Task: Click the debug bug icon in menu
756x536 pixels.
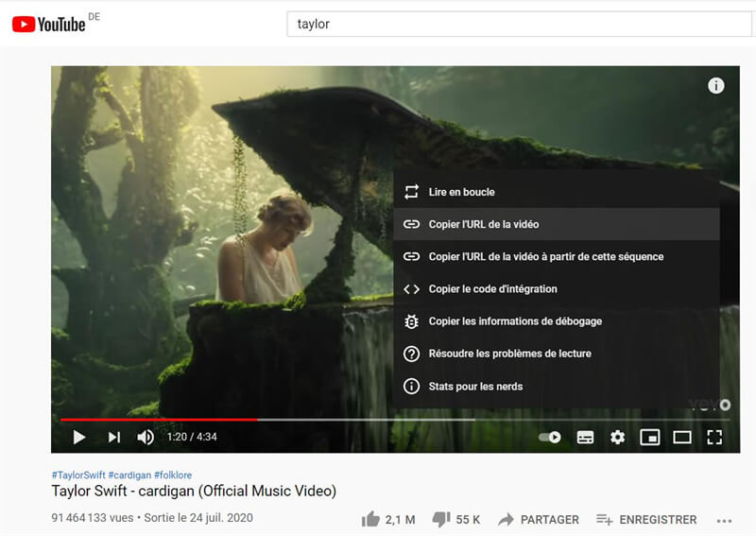Action: tap(411, 321)
